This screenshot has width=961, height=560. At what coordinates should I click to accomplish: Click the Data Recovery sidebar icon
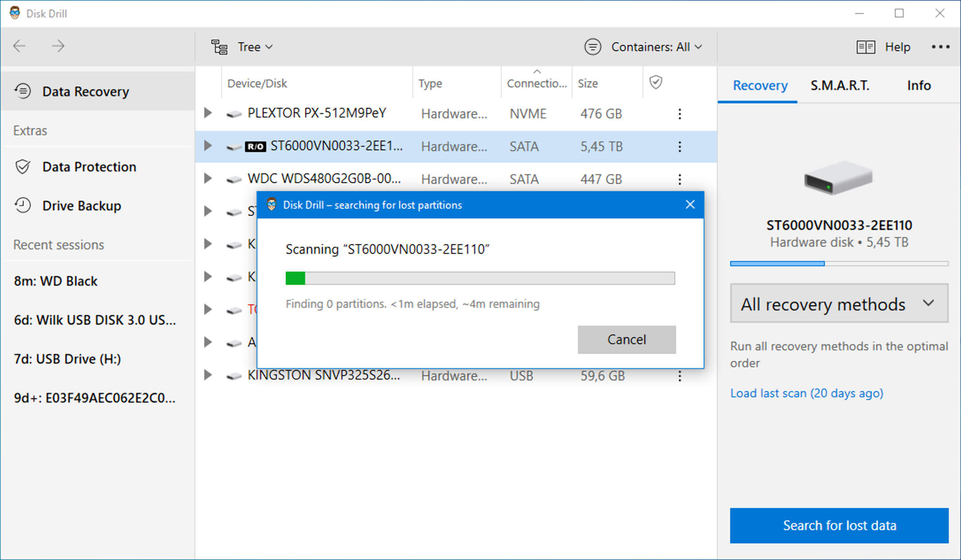coord(23,91)
